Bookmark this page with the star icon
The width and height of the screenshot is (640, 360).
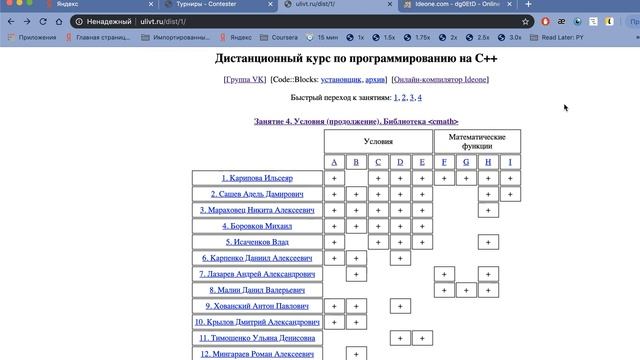pyautogui.click(x=525, y=22)
